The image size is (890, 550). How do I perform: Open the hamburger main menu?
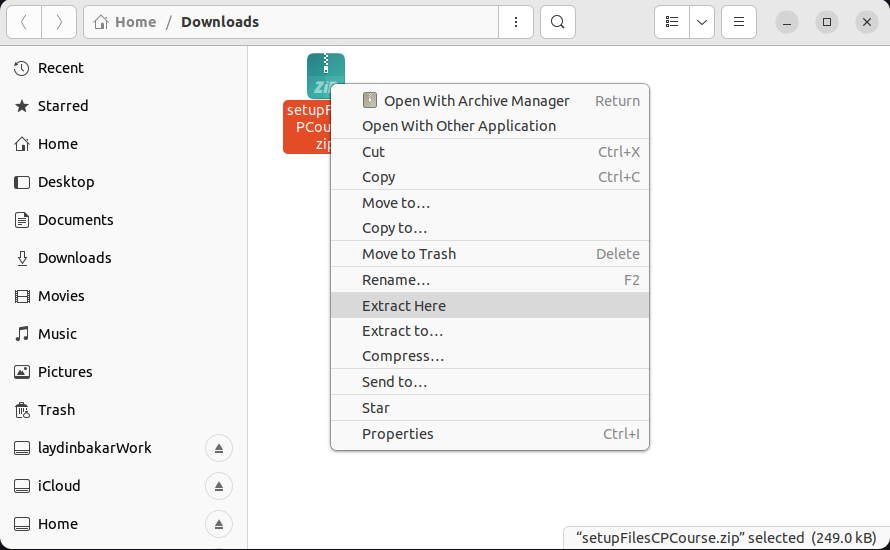[738, 22]
